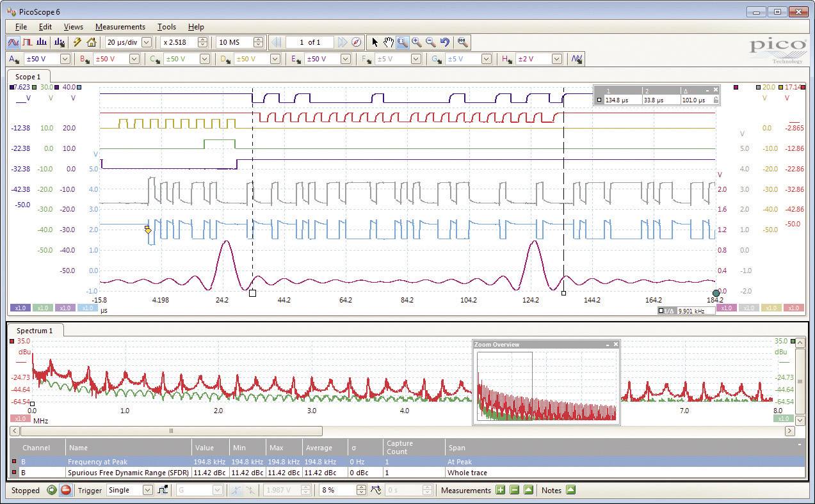This screenshot has height=504, width=815.
Task: Click the Undo zoom icon
Action: (444, 42)
